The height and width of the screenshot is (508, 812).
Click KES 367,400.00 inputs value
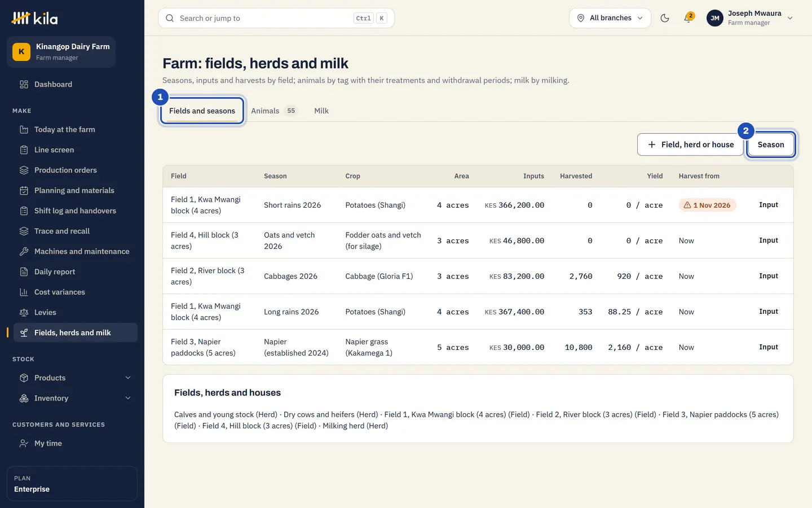pos(514,312)
